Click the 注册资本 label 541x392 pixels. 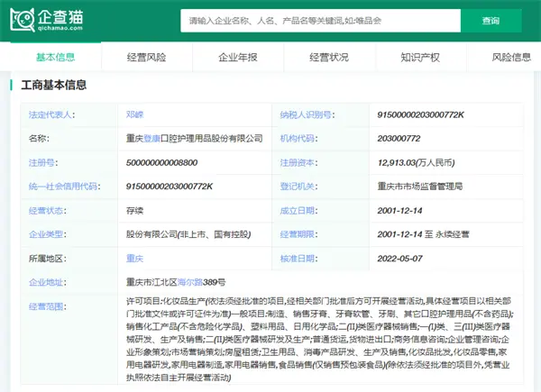tap(298, 162)
